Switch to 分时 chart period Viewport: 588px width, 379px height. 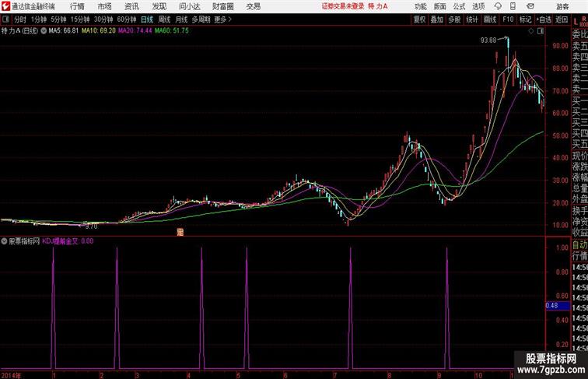tap(20, 19)
